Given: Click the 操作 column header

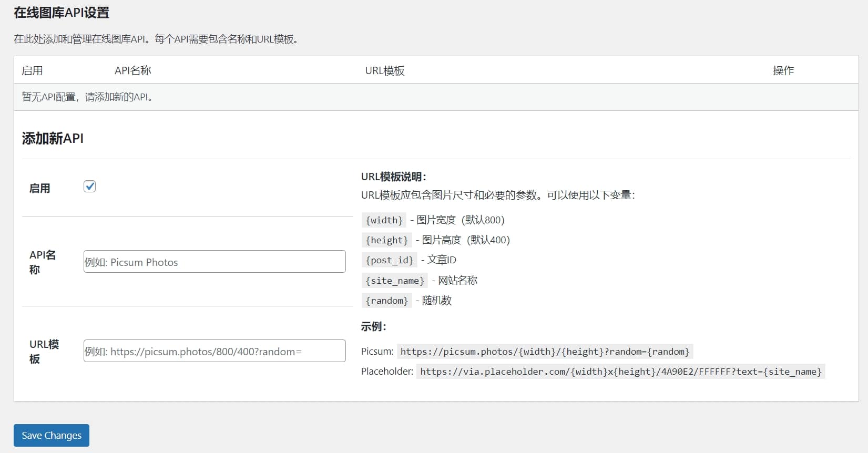Looking at the screenshot, I should [x=783, y=70].
